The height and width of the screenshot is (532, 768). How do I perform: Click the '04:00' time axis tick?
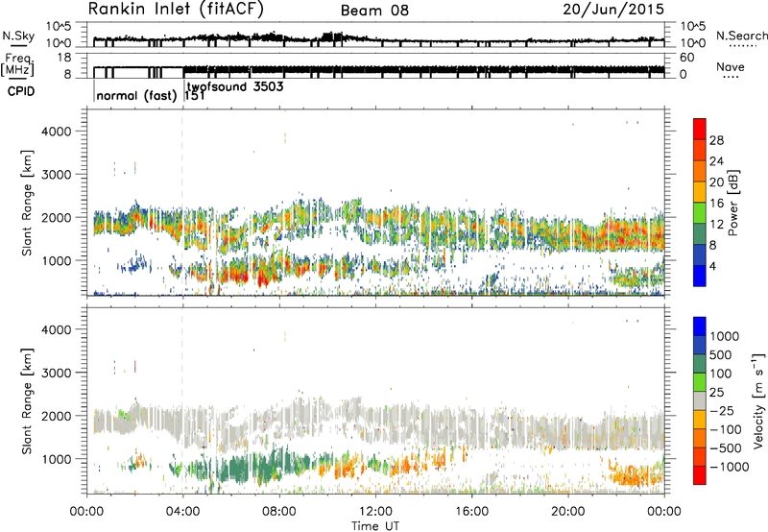tap(183, 512)
